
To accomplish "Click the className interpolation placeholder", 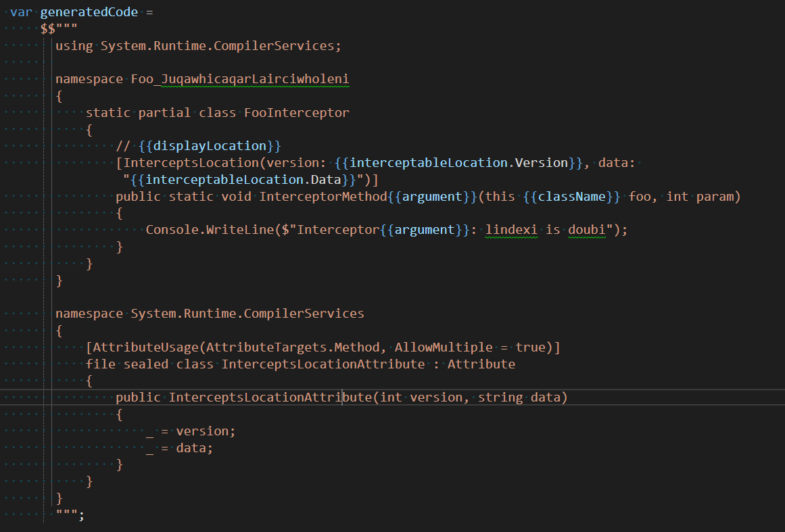I will tap(566, 197).
